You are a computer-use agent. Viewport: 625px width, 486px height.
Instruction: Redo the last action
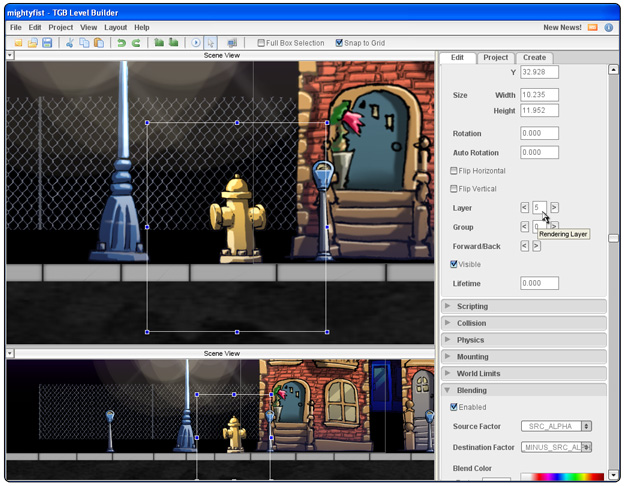click(136, 43)
